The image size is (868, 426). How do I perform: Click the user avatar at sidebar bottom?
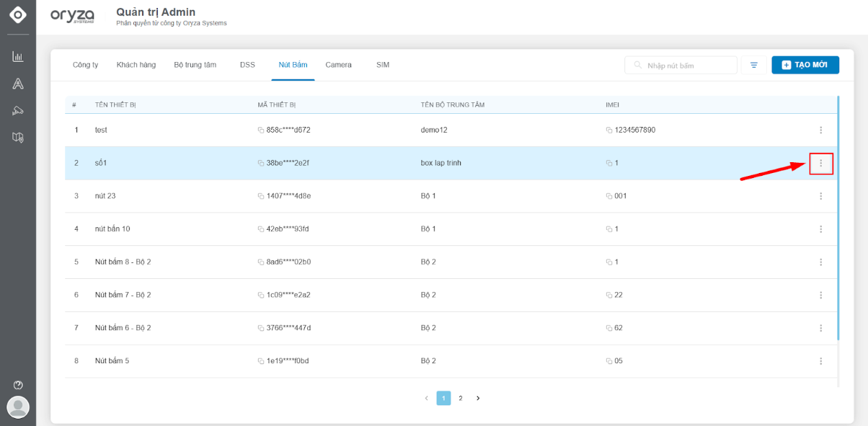pos(18,407)
